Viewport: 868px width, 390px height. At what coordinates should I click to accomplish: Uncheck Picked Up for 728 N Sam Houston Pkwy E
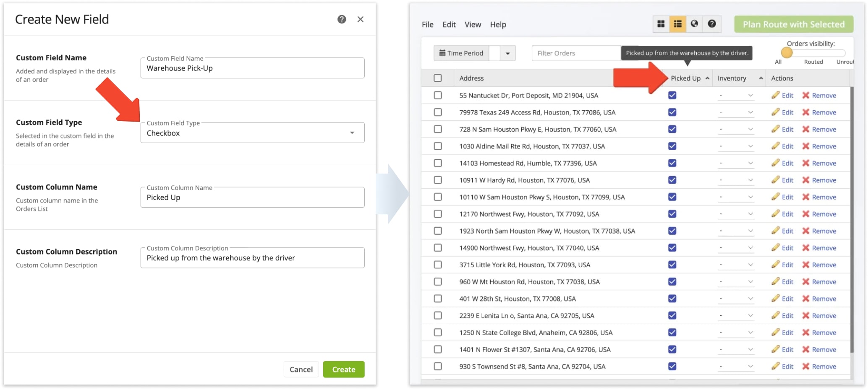pyautogui.click(x=672, y=129)
